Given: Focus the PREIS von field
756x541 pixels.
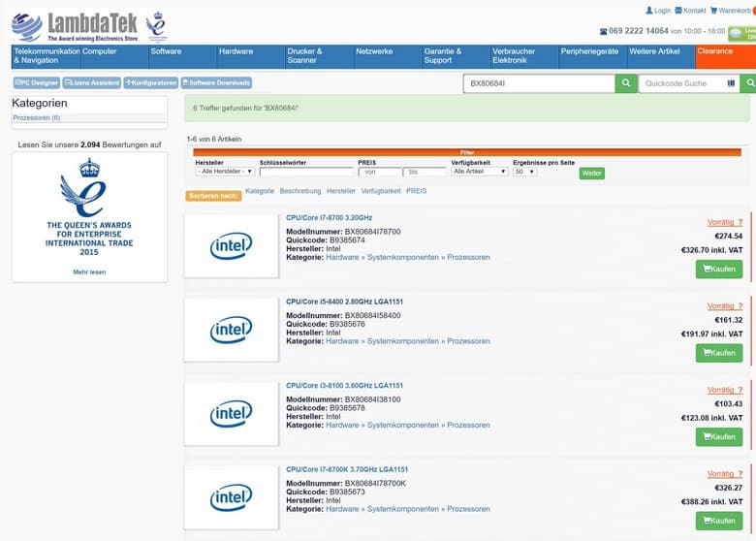Looking at the screenshot, I should click(380, 172).
